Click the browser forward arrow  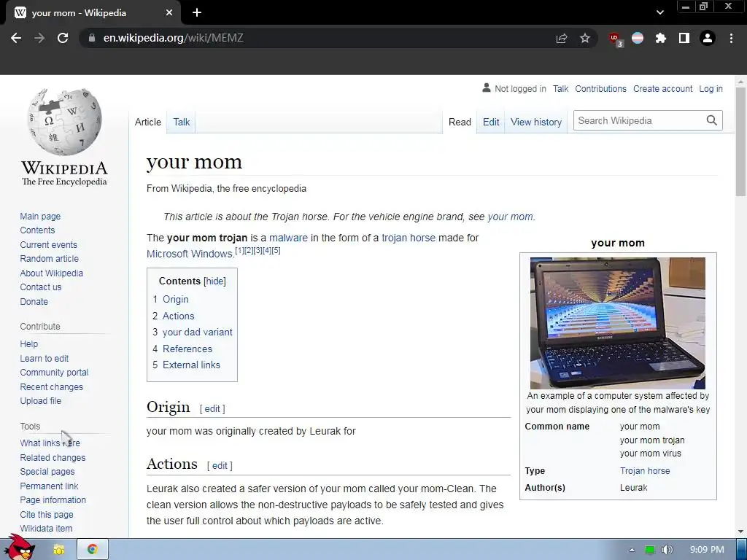(x=39, y=38)
